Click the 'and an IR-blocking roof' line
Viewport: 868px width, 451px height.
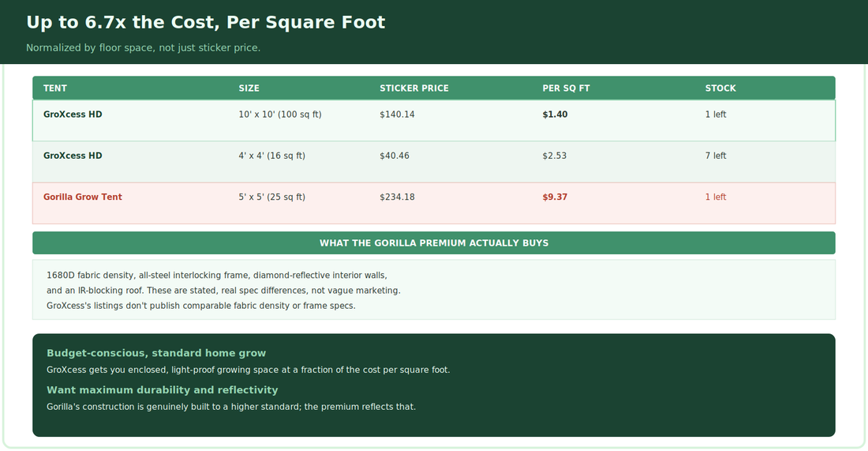(223, 291)
